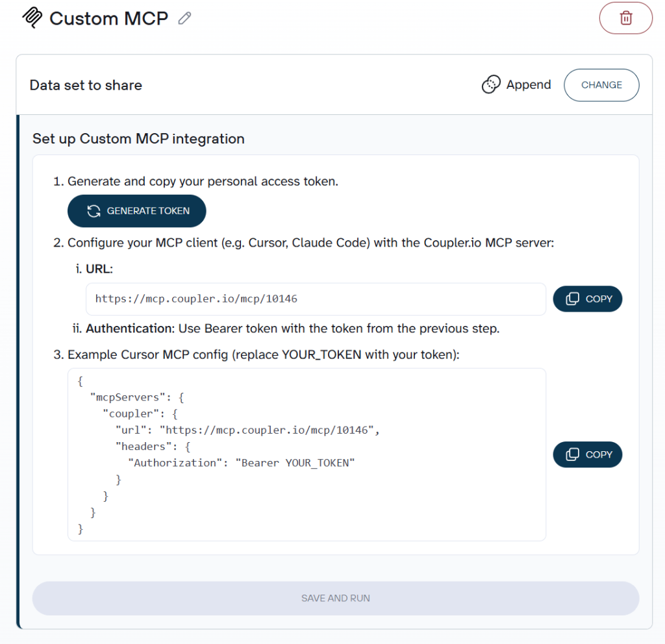Image resolution: width=665 pixels, height=644 pixels.
Task: Click the dashed-circle icon near Append
Action: click(x=491, y=84)
